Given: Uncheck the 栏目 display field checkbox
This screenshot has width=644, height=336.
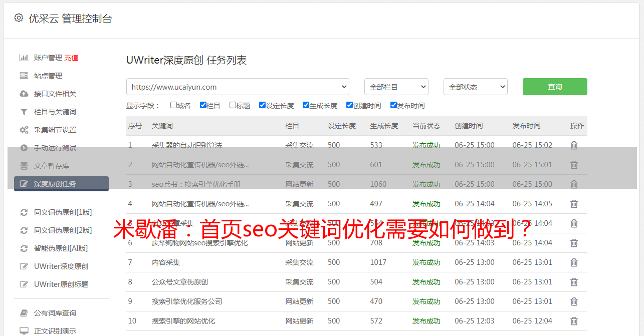Looking at the screenshot, I should 203,105.
